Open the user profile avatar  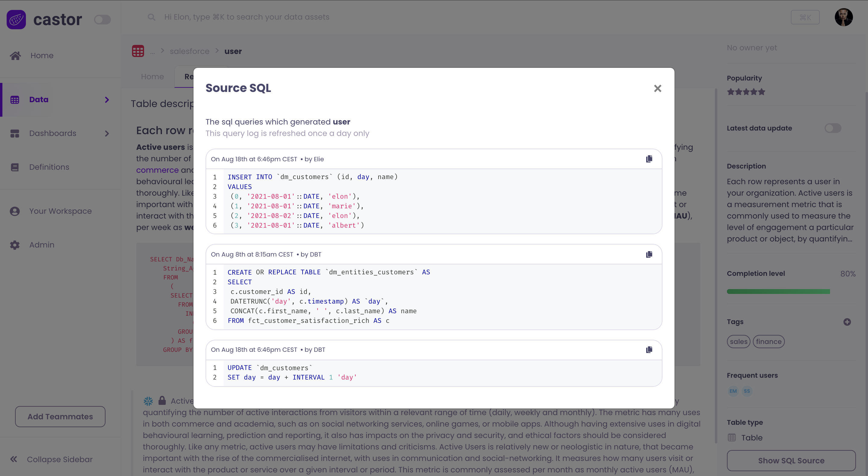pyautogui.click(x=843, y=17)
